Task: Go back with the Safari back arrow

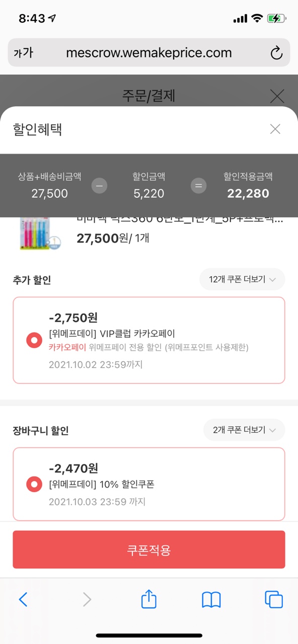Action: [23, 599]
